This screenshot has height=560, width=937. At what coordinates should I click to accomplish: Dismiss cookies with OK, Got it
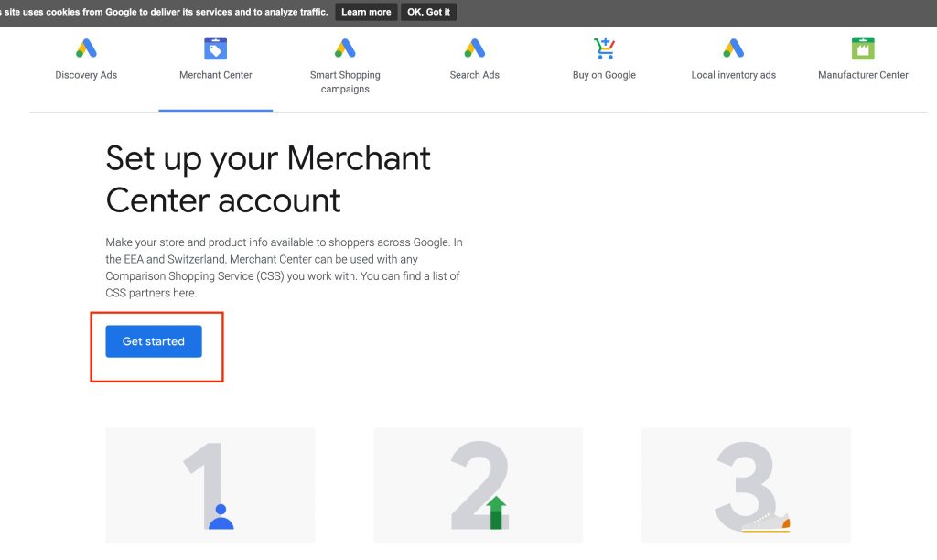click(x=428, y=12)
